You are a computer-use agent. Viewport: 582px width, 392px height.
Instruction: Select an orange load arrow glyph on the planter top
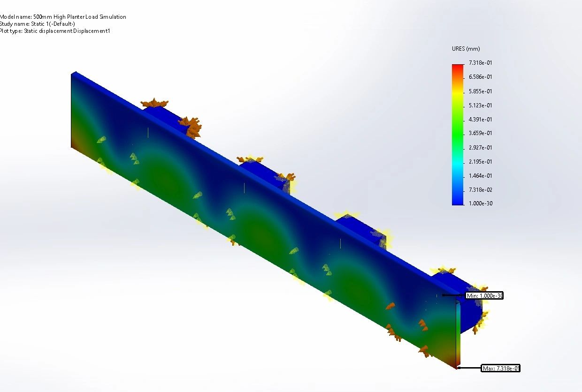tap(155, 103)
